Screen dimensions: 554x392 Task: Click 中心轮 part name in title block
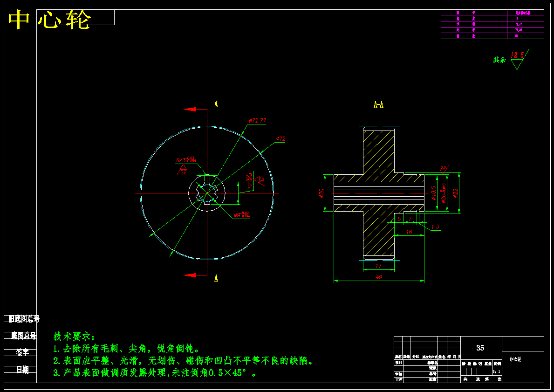[x=515, y=360]
